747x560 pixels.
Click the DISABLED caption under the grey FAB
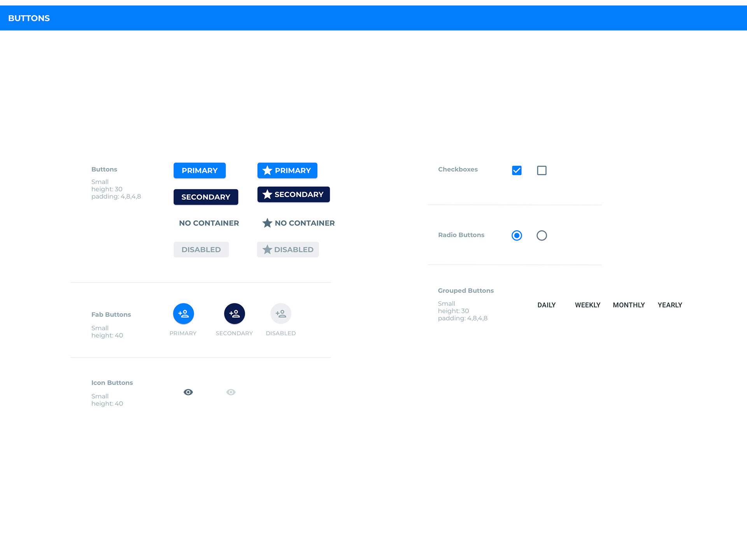point(281,333)
